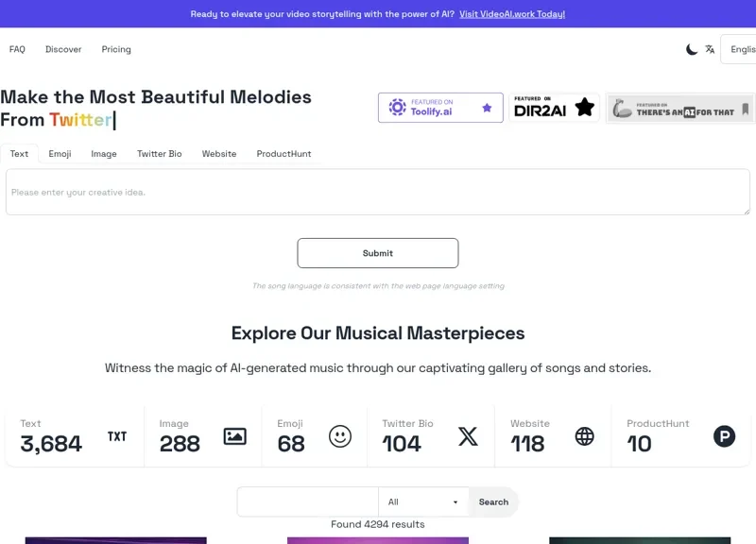Click the ProductHunt P logo icon
The height and width of the screenshot is (544, 756).
click(724, 436)
